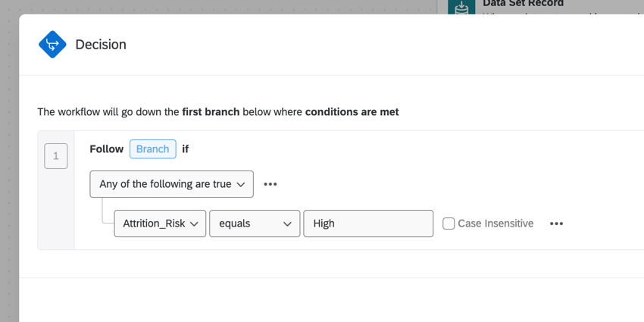Click the Branch label button

pyautogui.click(x=152, y=149)
